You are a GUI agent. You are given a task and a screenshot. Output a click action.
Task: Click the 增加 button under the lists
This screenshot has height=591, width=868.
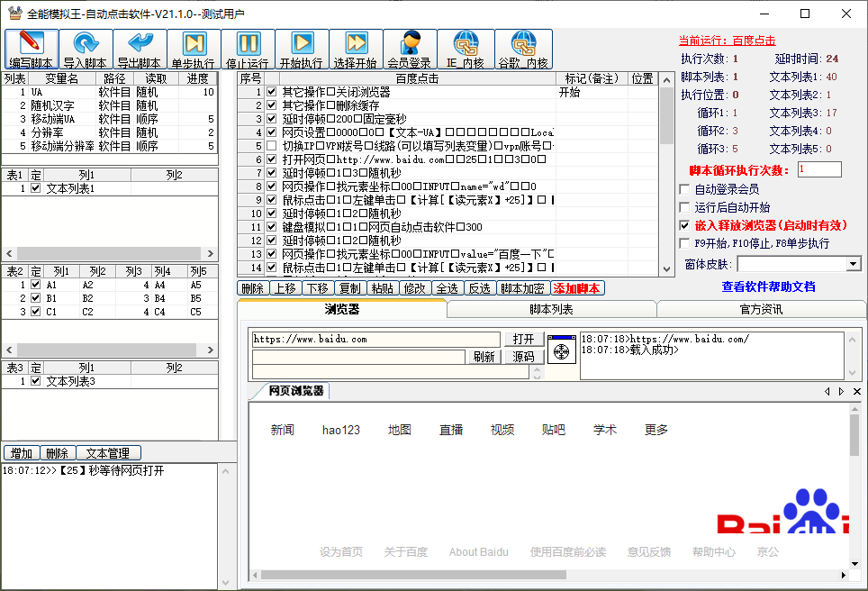tap(22, 453)
